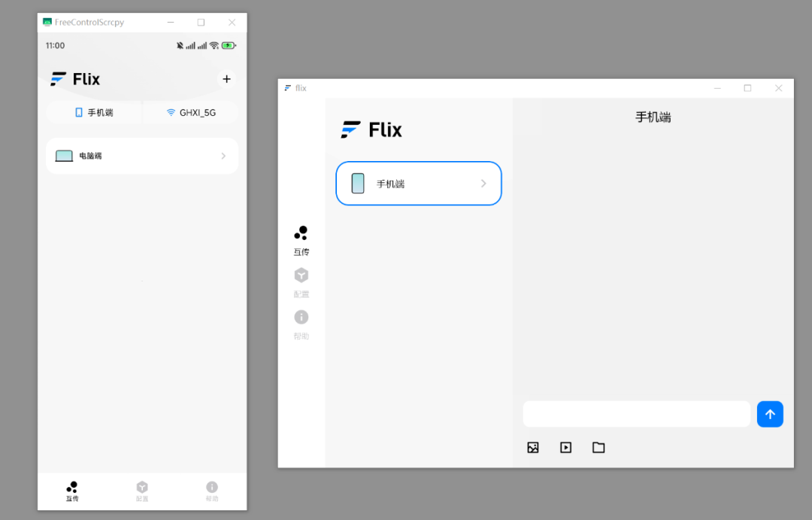Click the phone icon in the 手机端 card

coord(358,184)
